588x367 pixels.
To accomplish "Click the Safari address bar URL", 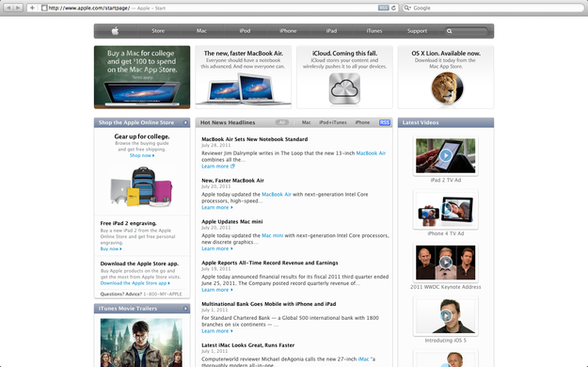I will 89,8.
